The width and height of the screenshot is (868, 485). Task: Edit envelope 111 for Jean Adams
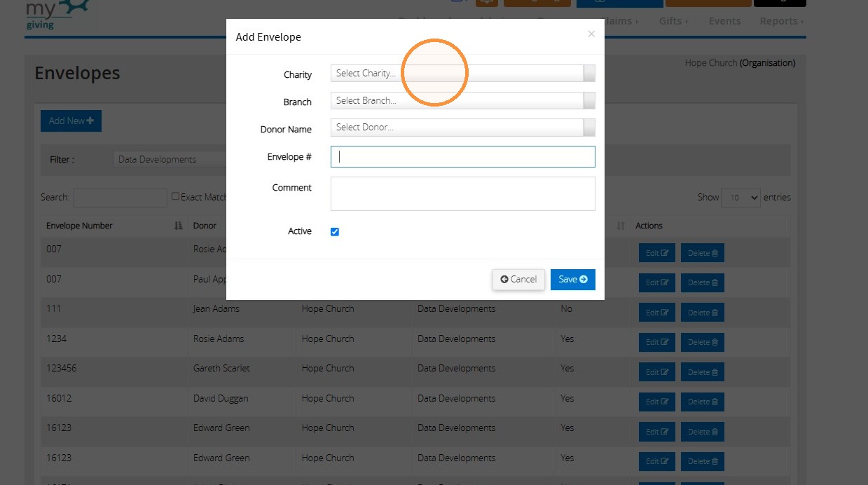657,313
